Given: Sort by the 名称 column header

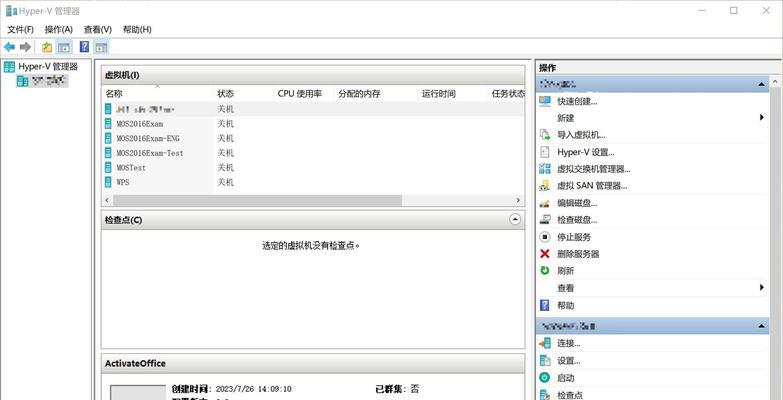Looking at the screenshot, I should tap(157, 93).
